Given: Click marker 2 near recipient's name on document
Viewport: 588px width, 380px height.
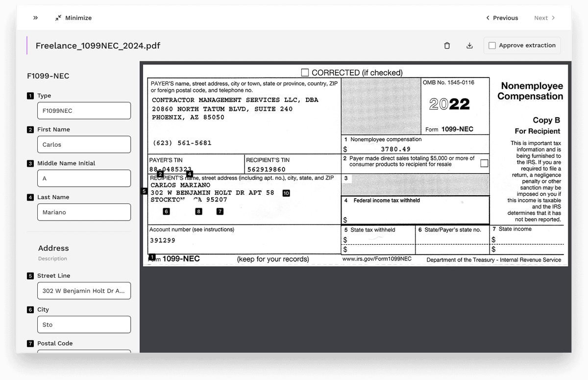Looking at the screenshot, I should (x=160, y=174).
